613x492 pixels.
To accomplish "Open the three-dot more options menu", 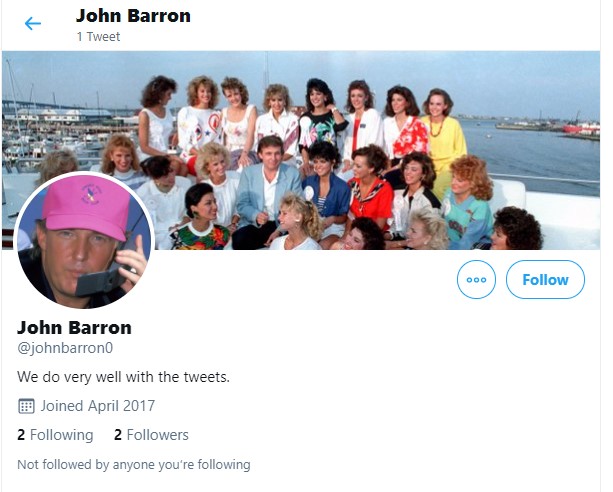I will pyautogui.click(x=476, y=280).
